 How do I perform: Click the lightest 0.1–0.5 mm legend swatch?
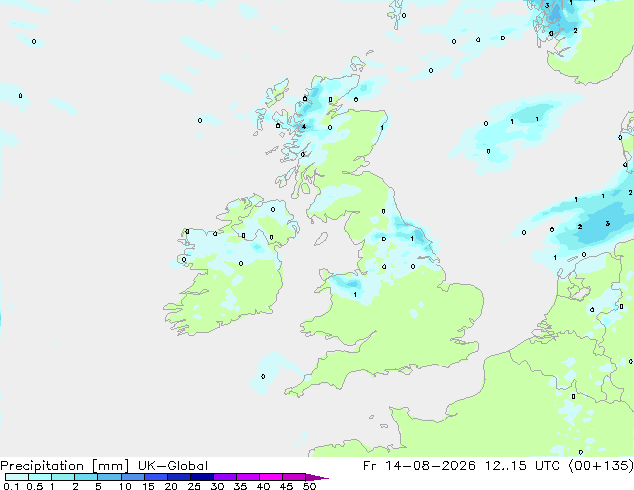coord(17,477)
